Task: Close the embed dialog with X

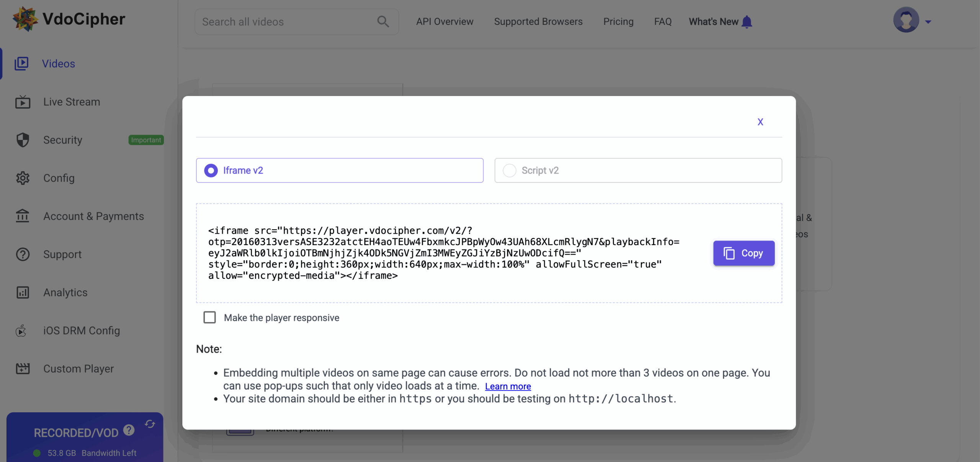Action: (760, 122)
